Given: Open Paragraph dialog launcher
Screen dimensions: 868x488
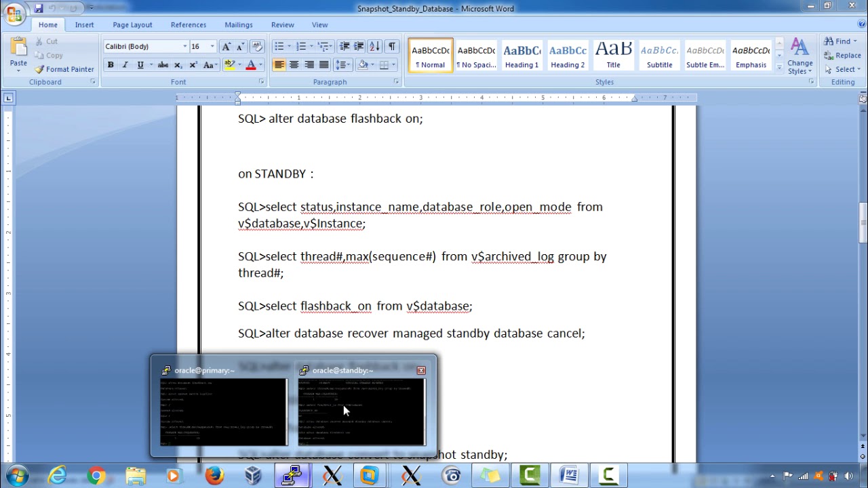Looking at the screenshot, I should click(396, 82).
